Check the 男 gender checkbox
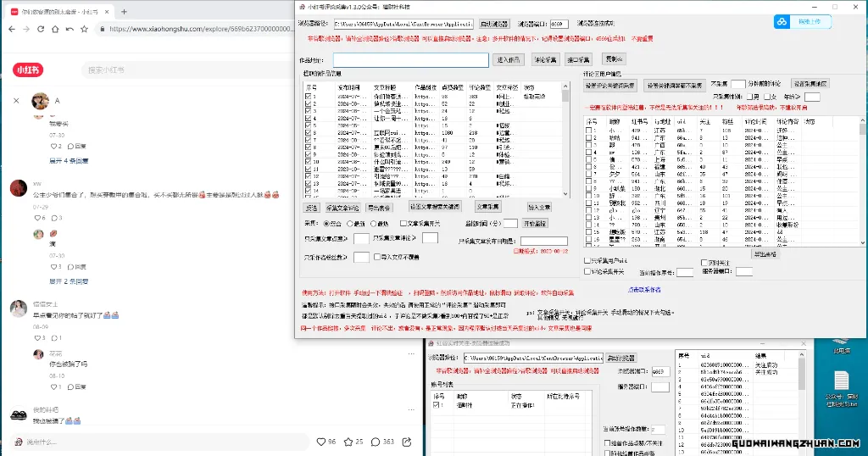The width and height of the screenshot is (868, 456). (x=749, y=97)
